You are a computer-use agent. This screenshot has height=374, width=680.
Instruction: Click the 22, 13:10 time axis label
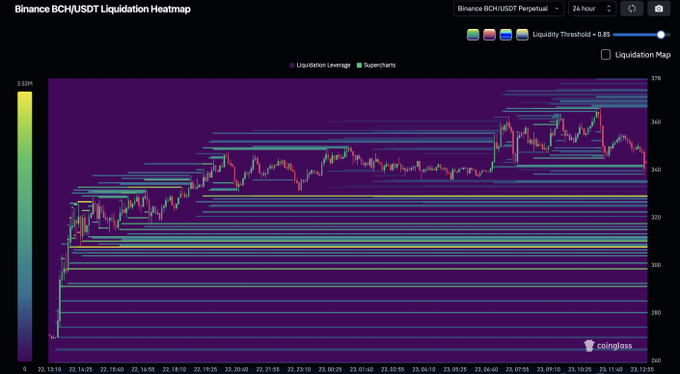(x=49, y=369)
